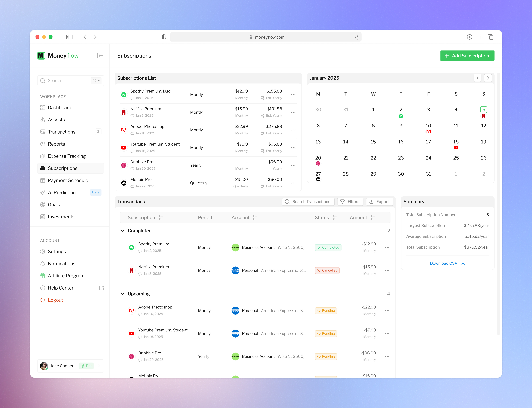Toggle the Subscription column sort order

(x=161, y=217)
